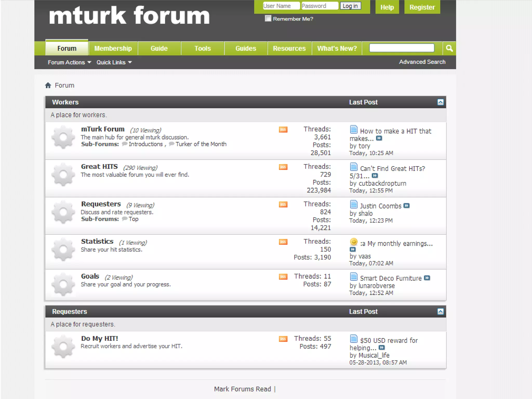Viewport: 532px width, 399px height.
Task: Click the Register button
Action: click(422, 7)
